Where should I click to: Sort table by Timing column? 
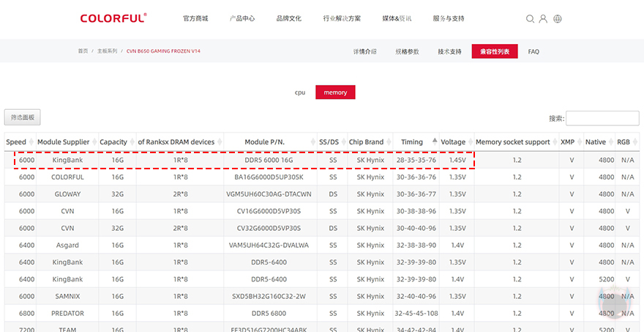(416, 142)
